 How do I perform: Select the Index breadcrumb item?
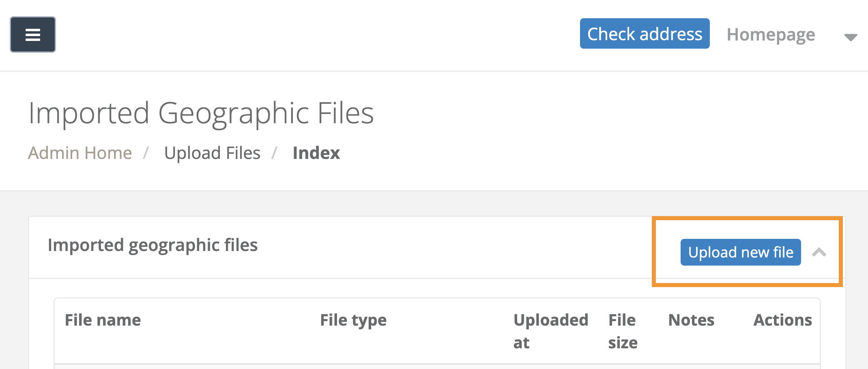[x=316, y=153]
